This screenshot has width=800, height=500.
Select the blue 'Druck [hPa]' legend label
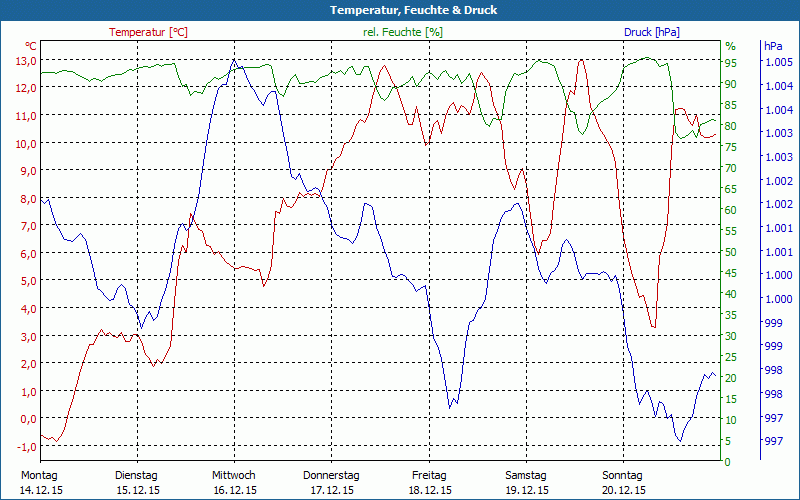coord(651,32)
